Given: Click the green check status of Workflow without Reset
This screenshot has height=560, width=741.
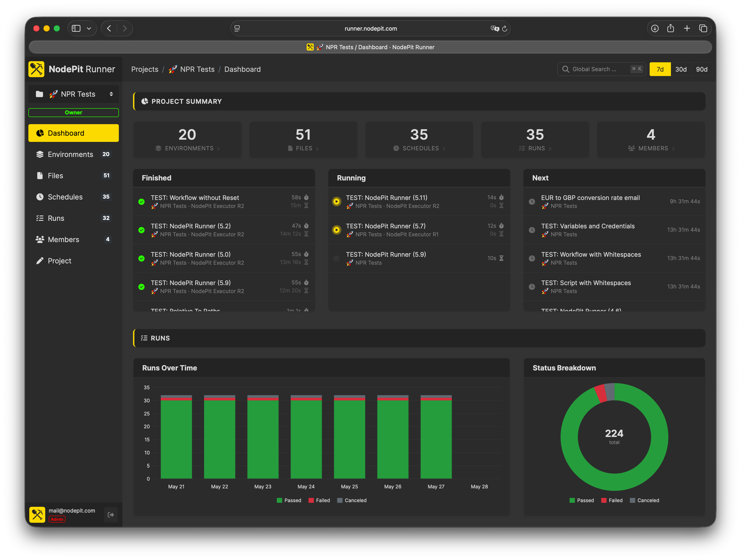Looking at the screenshot, I should (x=141, y=202).
